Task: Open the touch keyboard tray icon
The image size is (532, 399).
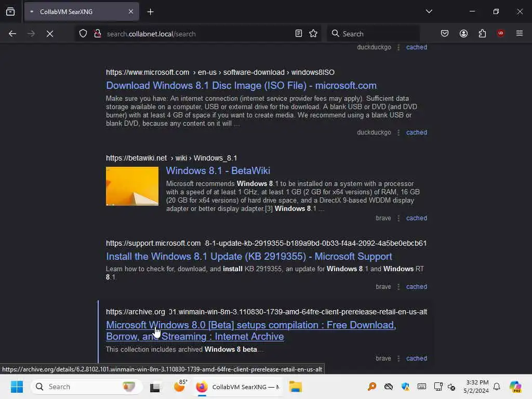Action: (422, 387)
